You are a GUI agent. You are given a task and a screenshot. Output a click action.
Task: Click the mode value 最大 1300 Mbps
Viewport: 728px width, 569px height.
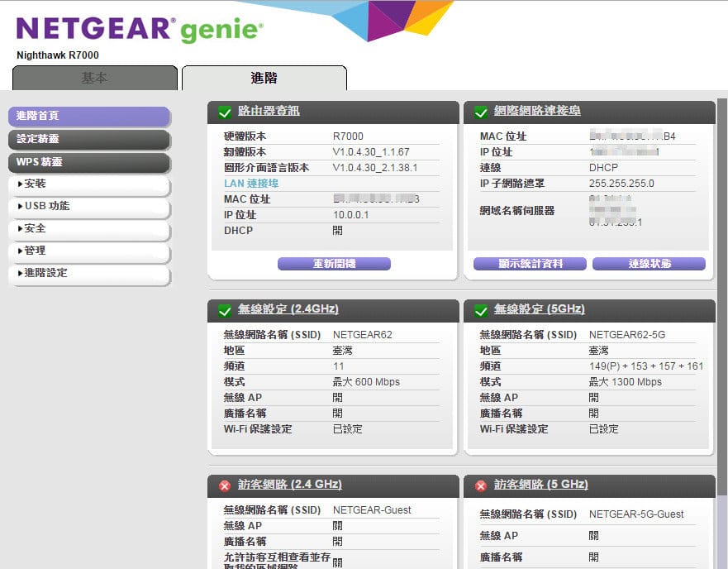pyautogui.click(x=626, y=382)
